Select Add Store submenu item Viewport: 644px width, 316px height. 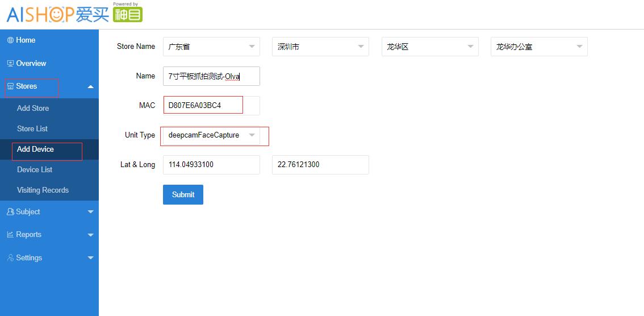[x=49, y=109]
